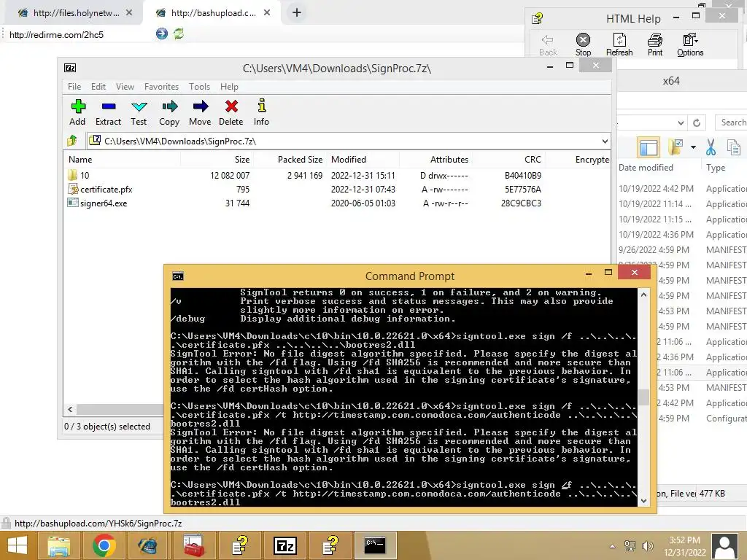
Task: Select signer64.exe in the archive list
Action: 98,203
